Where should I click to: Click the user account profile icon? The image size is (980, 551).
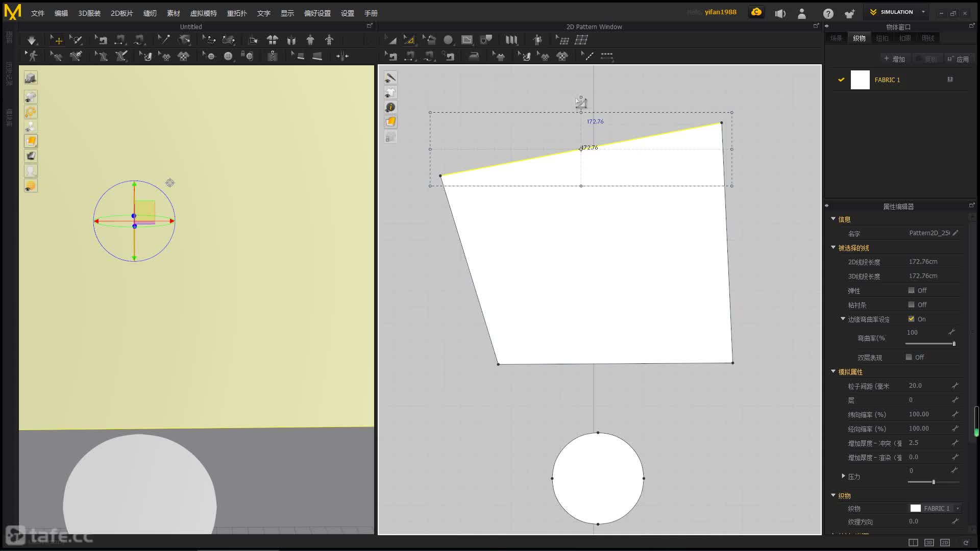click(802, 14)
